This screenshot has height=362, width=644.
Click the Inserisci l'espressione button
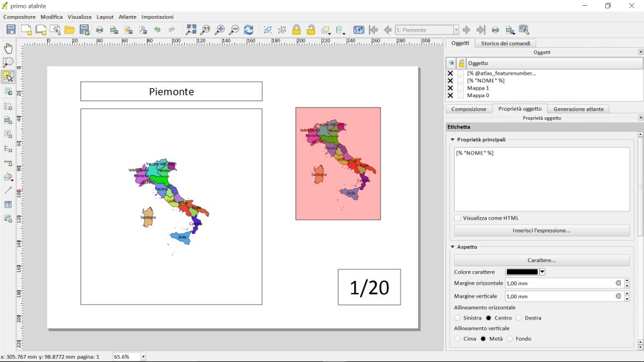click(x=542, y=231)
